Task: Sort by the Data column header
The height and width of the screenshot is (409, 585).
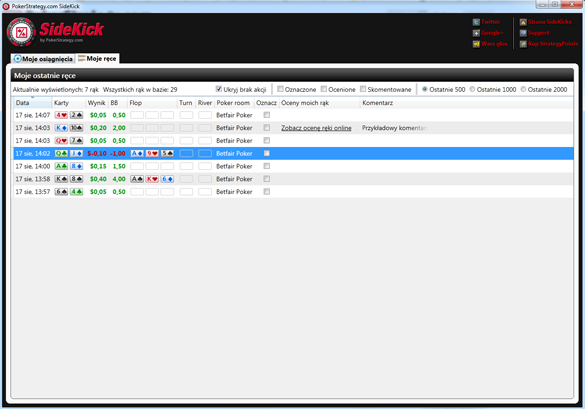Action: click(32, 103)
